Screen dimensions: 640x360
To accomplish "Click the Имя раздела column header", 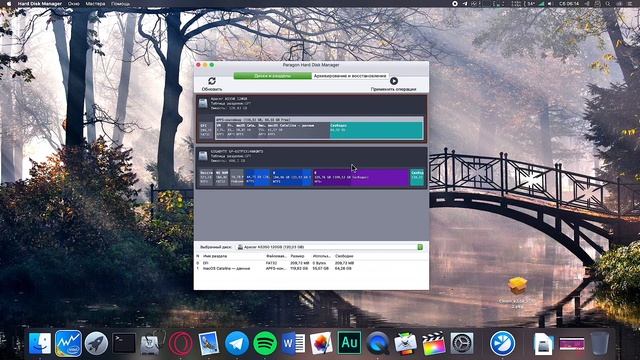I will click(x=215, y=256).
